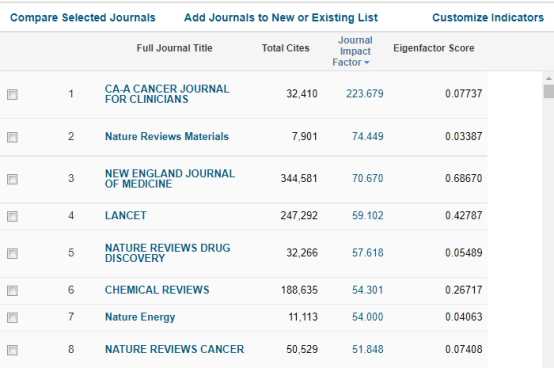Click total cites value 50,529
This screenshot has height=368, width=554.
tap(302, 349)
